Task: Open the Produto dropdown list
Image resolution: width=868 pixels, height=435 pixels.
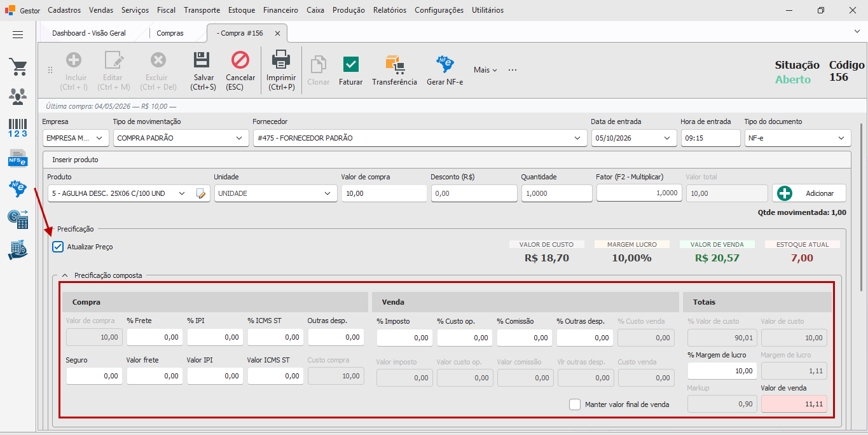Action: coord(182,193)
